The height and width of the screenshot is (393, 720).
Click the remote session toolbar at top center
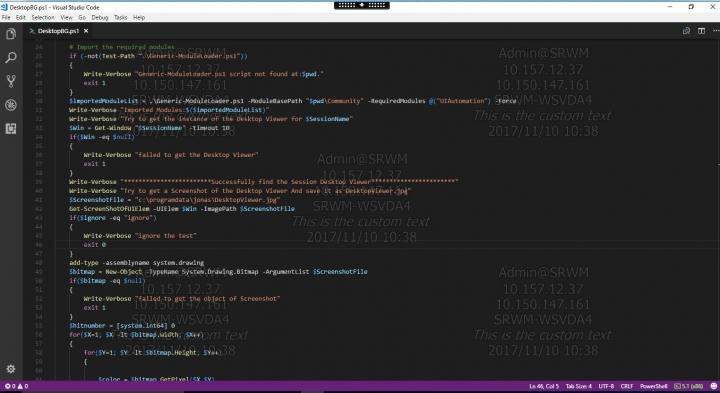click(362, 5)
